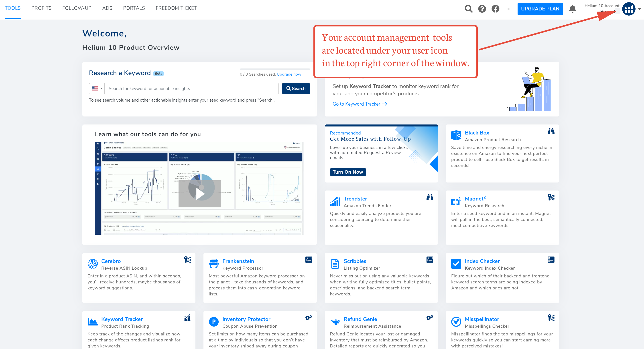This screenshot has height=349, width=644.
Task: Open the PROFITS menu tab
Action: (x=41, y=8)
